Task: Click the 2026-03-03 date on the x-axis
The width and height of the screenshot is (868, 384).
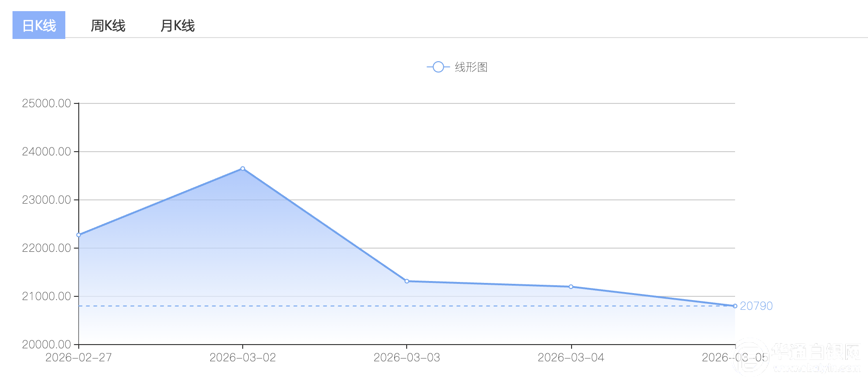Action: [407, 358]
